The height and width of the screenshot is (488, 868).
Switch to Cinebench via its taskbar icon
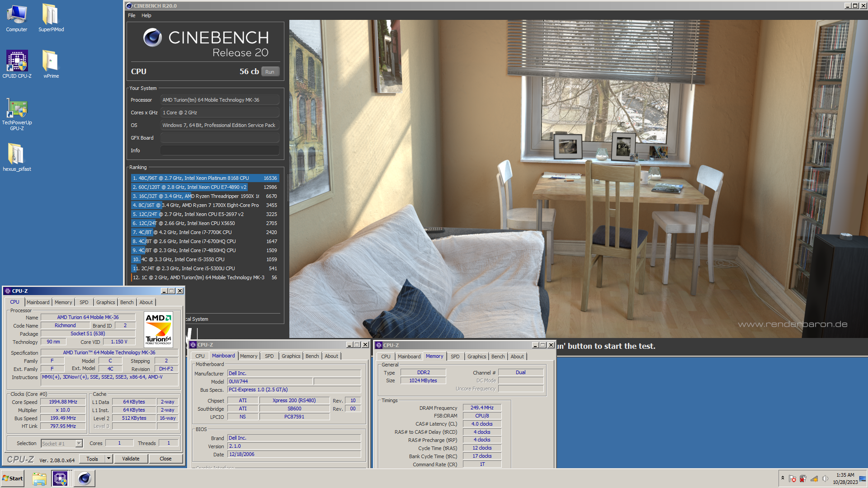pyautogui.click(x=84, y=479)
